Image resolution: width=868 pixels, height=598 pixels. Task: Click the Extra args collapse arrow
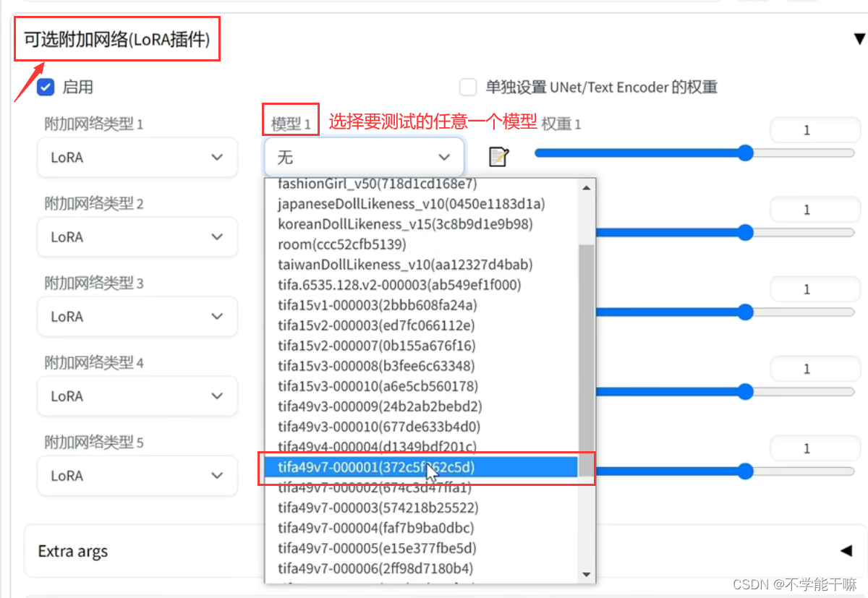(846, 551)
